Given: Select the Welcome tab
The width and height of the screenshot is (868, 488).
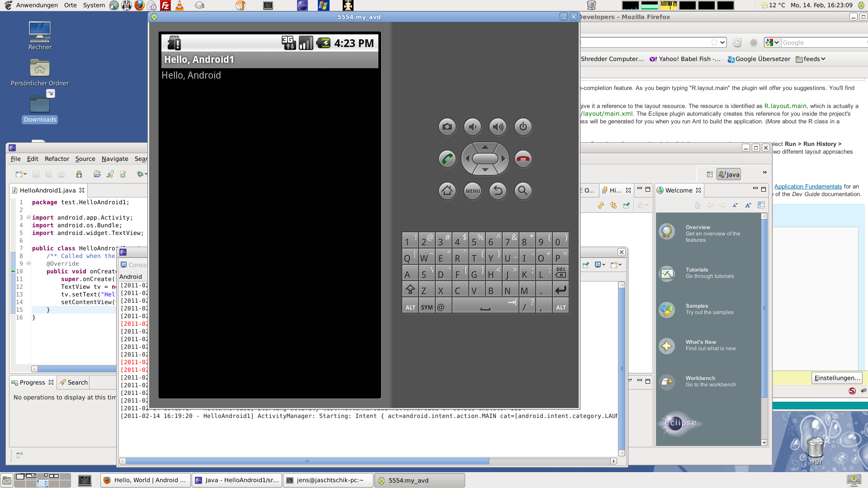Looking at the screenshot, I should point(679,190).
